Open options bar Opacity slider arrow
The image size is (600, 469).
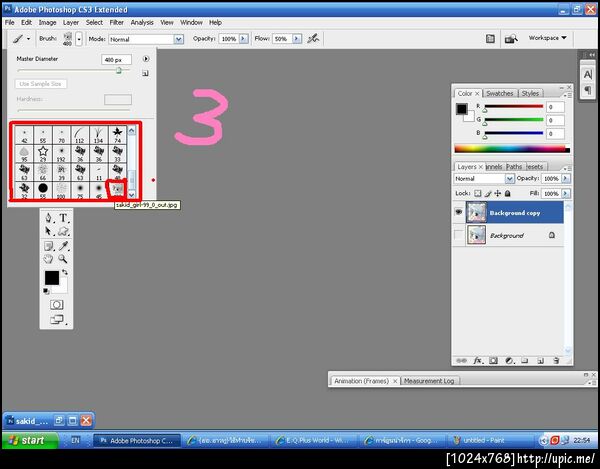[244, 39]
